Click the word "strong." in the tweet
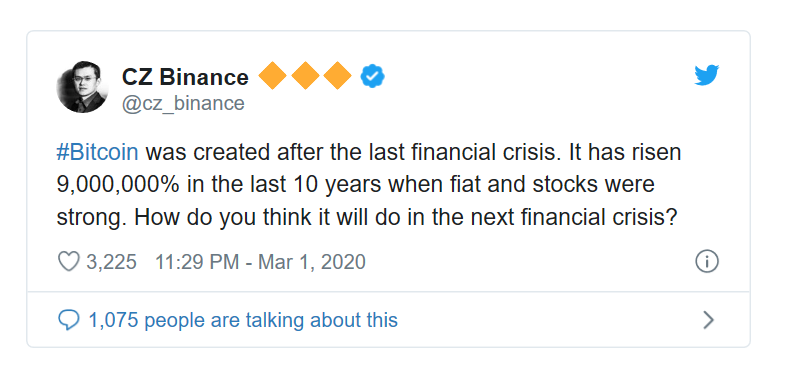 click(x=92, y=219)
